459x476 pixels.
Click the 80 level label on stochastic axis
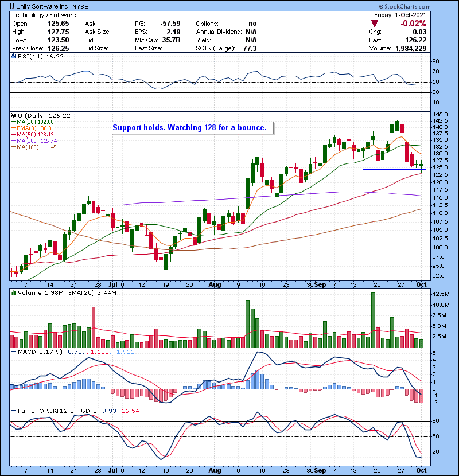click(x=435, y=421)
